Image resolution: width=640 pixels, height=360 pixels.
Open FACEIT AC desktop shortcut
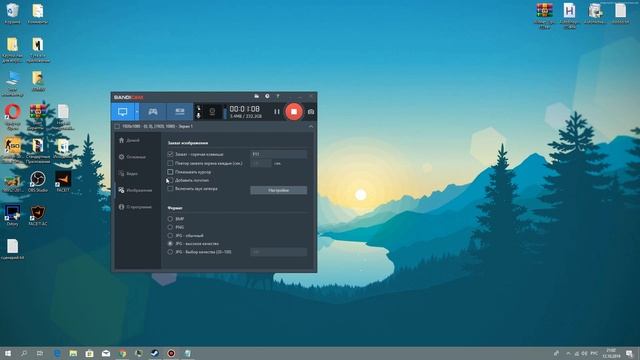[x=38, y=216]
